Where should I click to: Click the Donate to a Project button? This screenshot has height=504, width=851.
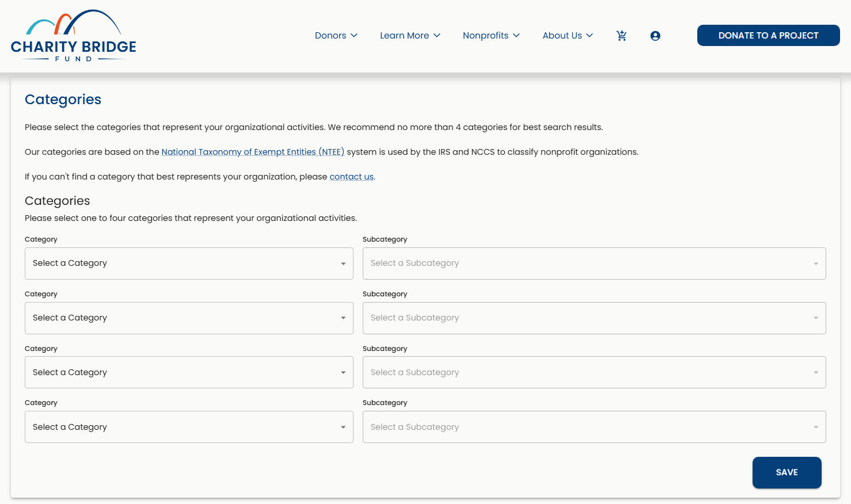(x=768, y=36)
